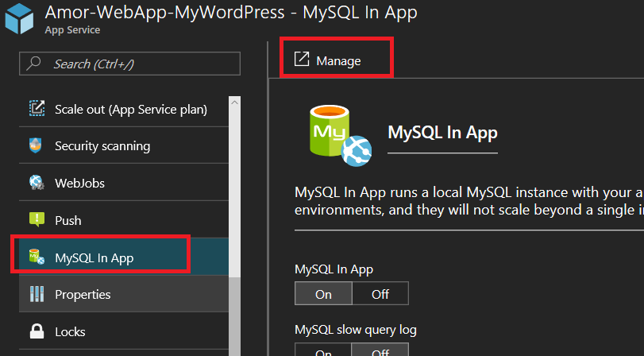The image size is (644, 356).
Task: Click the App Service subtitle
Action: click(72, 30)
